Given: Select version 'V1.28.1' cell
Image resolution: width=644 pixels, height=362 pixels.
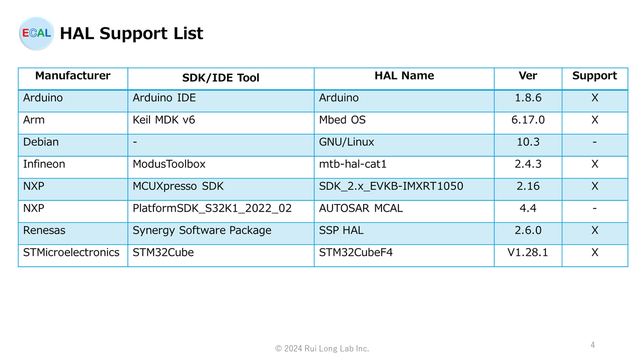Looking at the screenshot, I should 528,255.
